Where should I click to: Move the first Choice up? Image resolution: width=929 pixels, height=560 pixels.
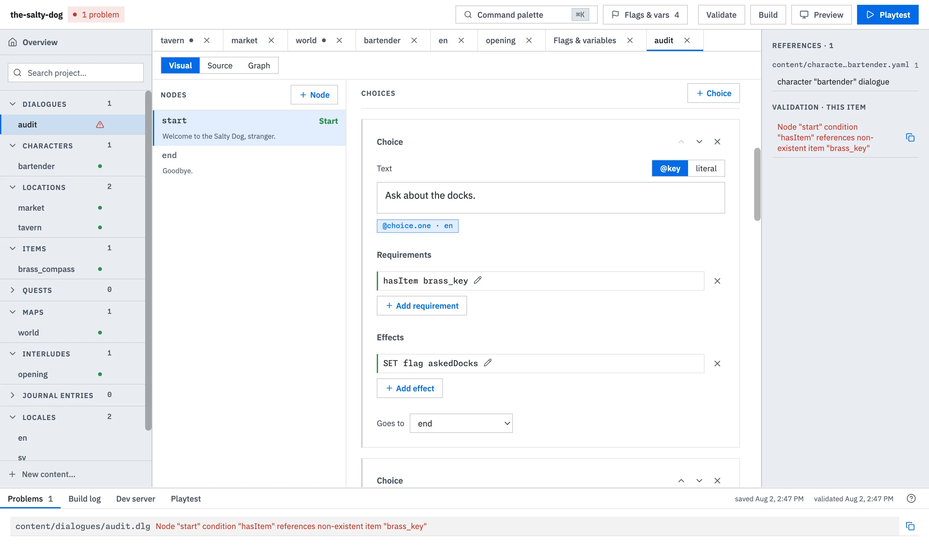(x=681, y=142)
